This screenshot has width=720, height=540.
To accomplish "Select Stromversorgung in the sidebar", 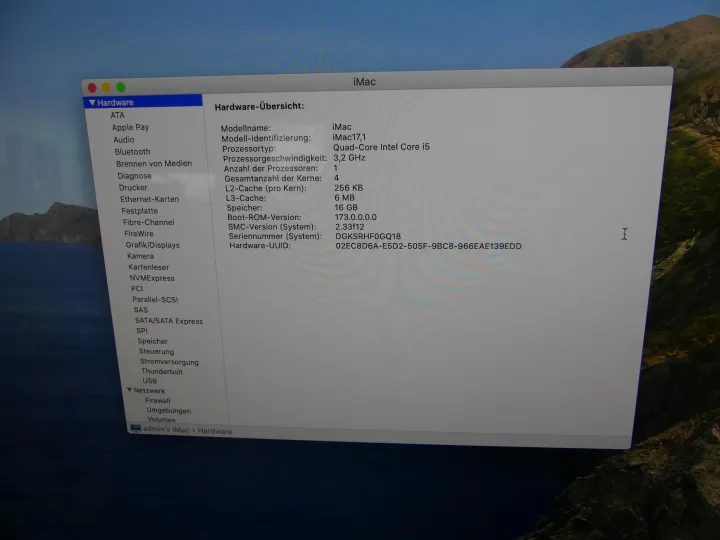I will coord(169,362).
